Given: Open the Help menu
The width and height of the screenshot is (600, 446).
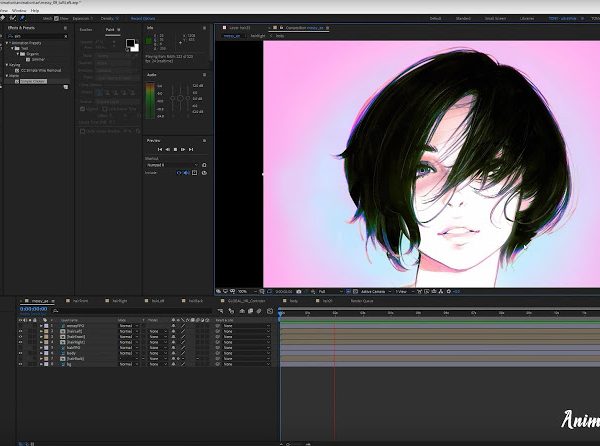Looking at the screenshot, I should point(35,11).
